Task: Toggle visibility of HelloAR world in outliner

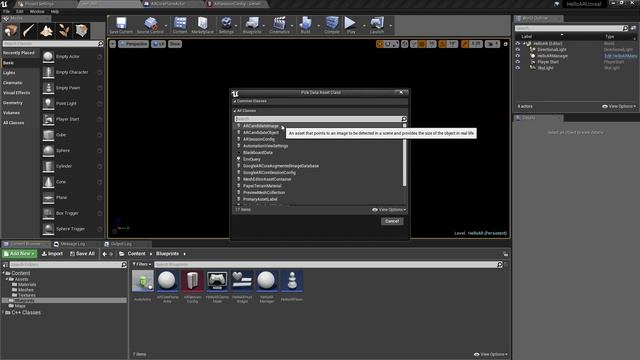Action: tap(518, 43)
